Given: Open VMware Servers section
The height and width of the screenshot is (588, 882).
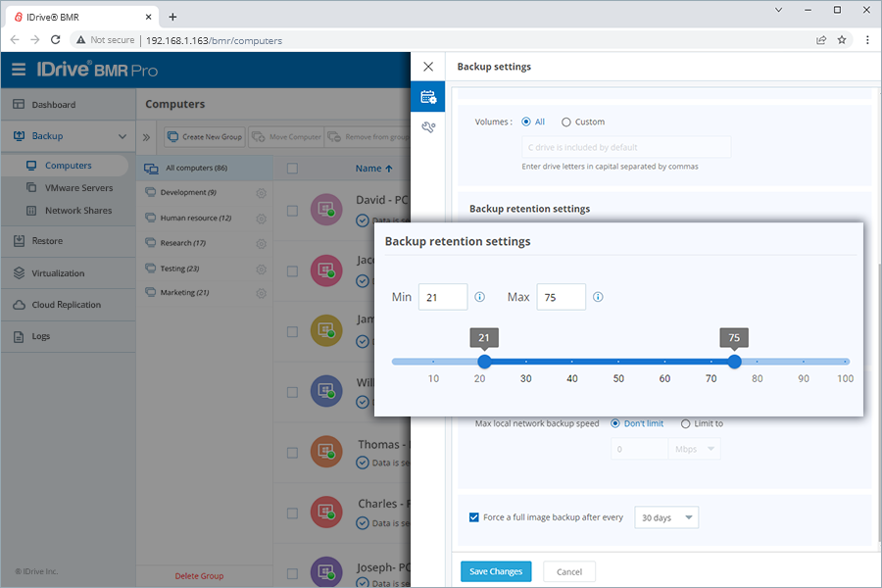Looking at the screenshot, I should point(78,188).
